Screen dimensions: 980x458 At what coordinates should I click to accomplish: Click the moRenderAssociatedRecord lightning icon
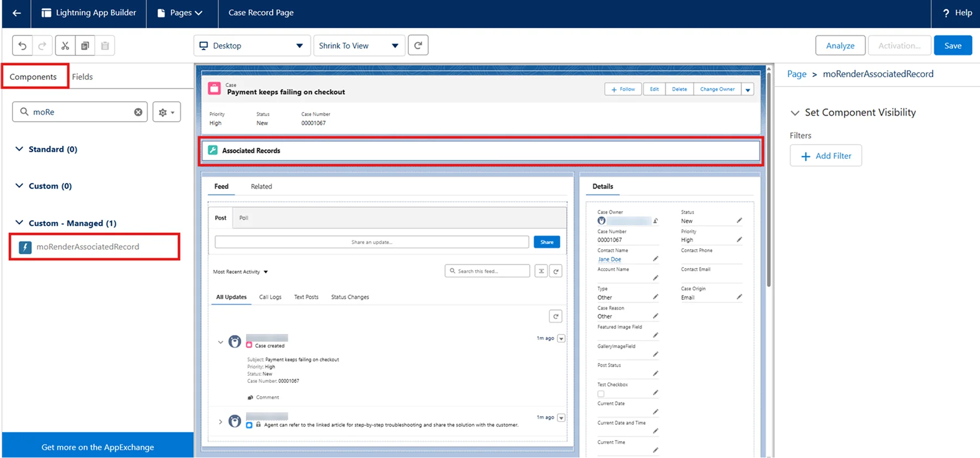tap(25, 247)
